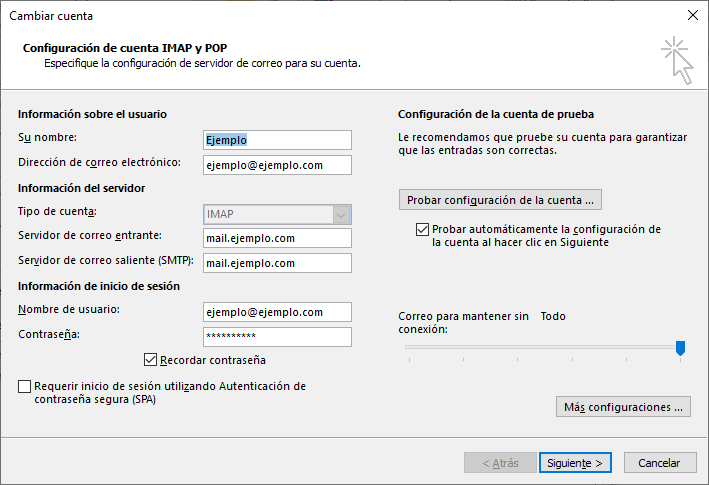The width and height of the screenshot is (709, 485).
Task: Open Más configuraciones button
Action: coord(623,407)
